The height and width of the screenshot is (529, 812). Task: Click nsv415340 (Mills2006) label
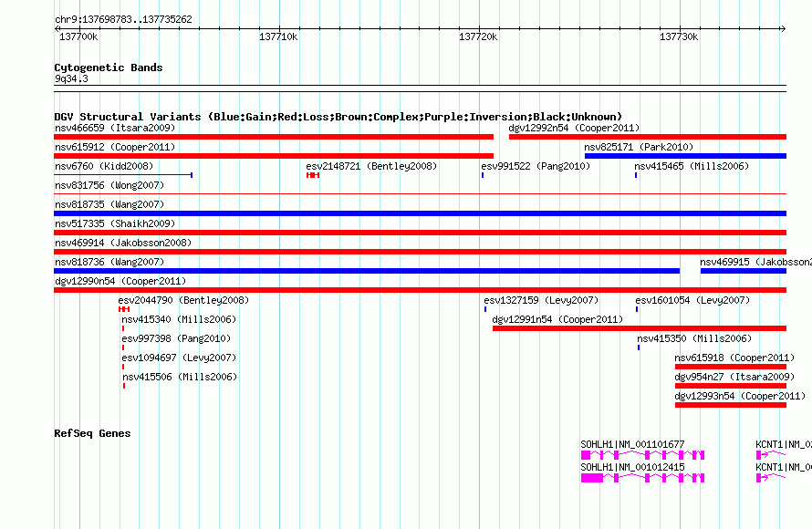[x=179, y=319]
